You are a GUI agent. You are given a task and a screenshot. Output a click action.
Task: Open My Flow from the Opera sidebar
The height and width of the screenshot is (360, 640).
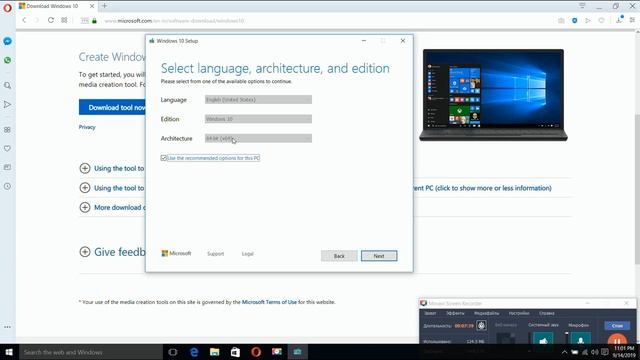7,104
